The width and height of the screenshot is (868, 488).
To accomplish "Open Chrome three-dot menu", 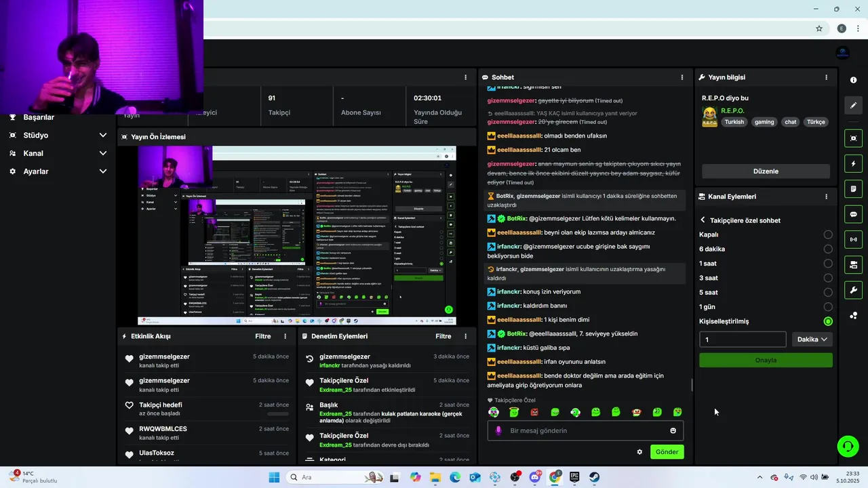I will coord(857,28).
